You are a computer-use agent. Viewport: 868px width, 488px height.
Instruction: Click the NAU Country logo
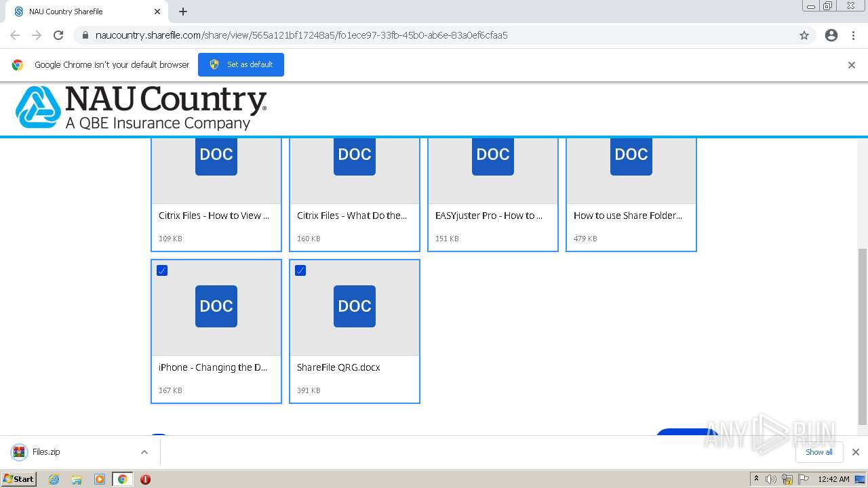pos(141,108)
